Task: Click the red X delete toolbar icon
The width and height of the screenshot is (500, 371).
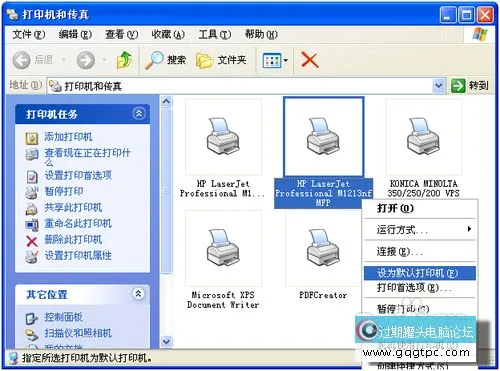Action: tap(310, 60)
